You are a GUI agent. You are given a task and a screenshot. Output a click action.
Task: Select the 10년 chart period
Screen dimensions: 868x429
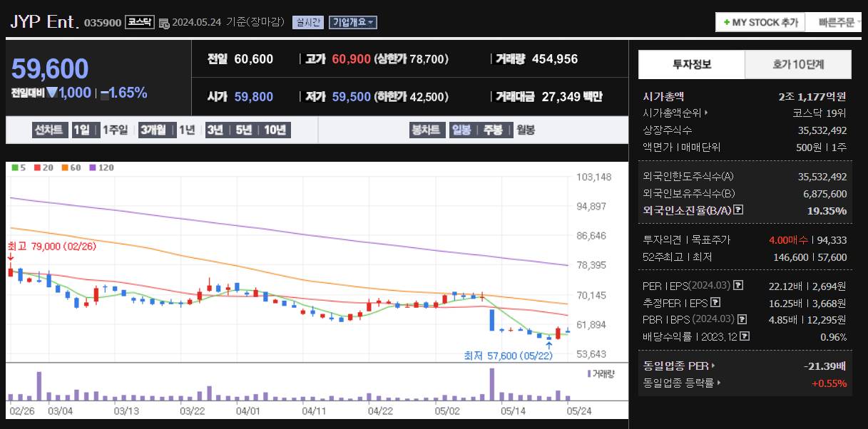(275, 130)
